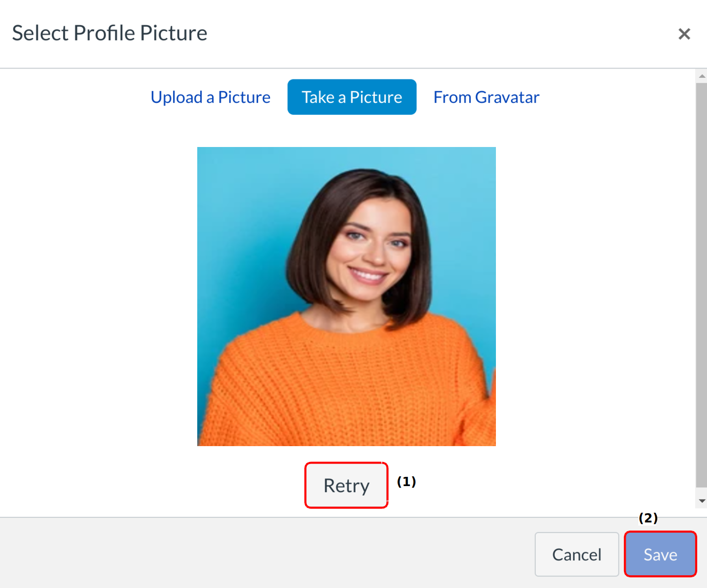The image size is (707, 588).
Task: Click the (2) annotation above Save
Action: tap(648, 518)
